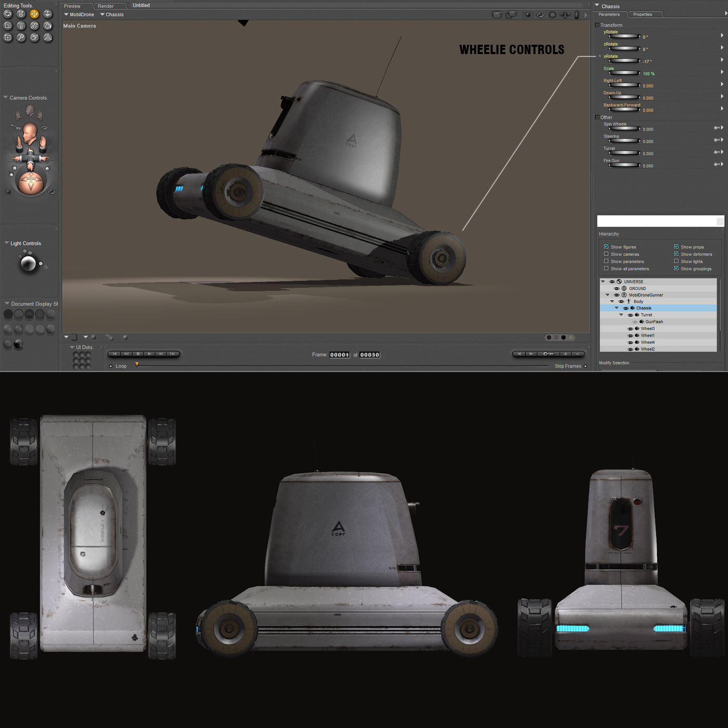Toggle the Skip Frames option
Image resolution: width=728 pixels, height=728 pixels.
586,366
